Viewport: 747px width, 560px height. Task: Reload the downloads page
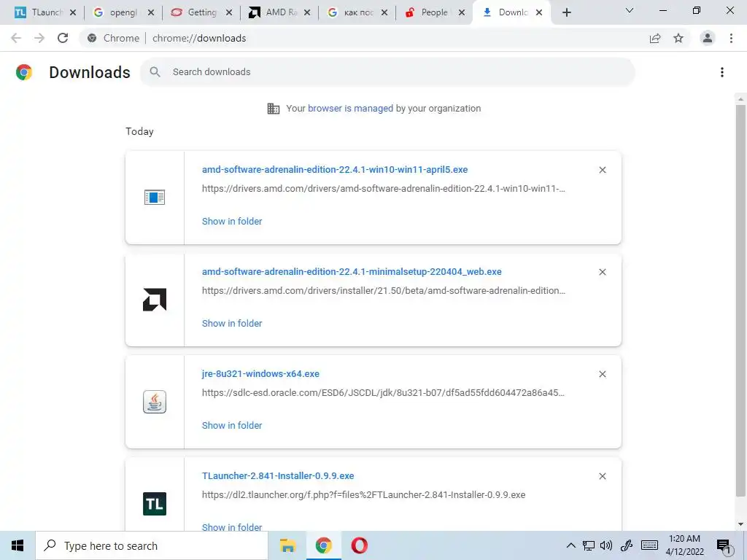coord(63,38)
